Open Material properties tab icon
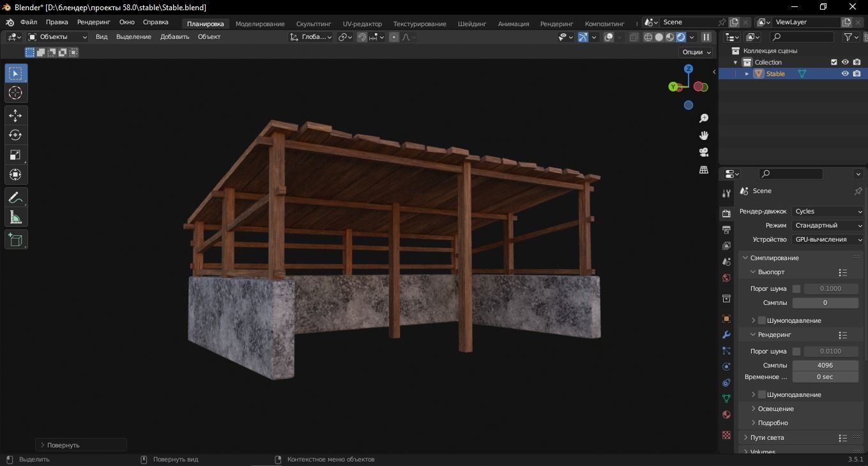The image size is (868, 466). tap(726, 414)
